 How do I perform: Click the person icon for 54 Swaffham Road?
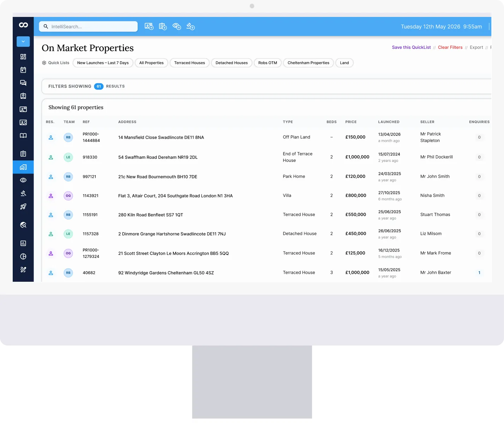tap(51, 157)
